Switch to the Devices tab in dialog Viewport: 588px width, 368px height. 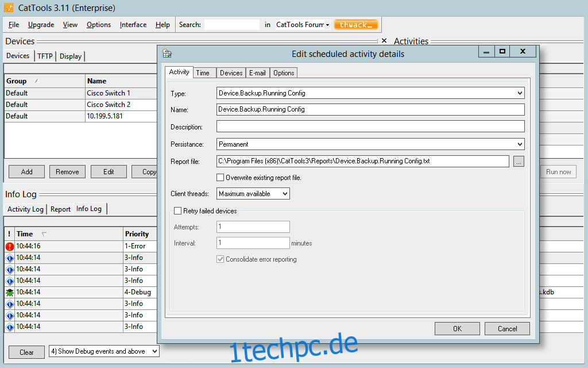[231, 73]
